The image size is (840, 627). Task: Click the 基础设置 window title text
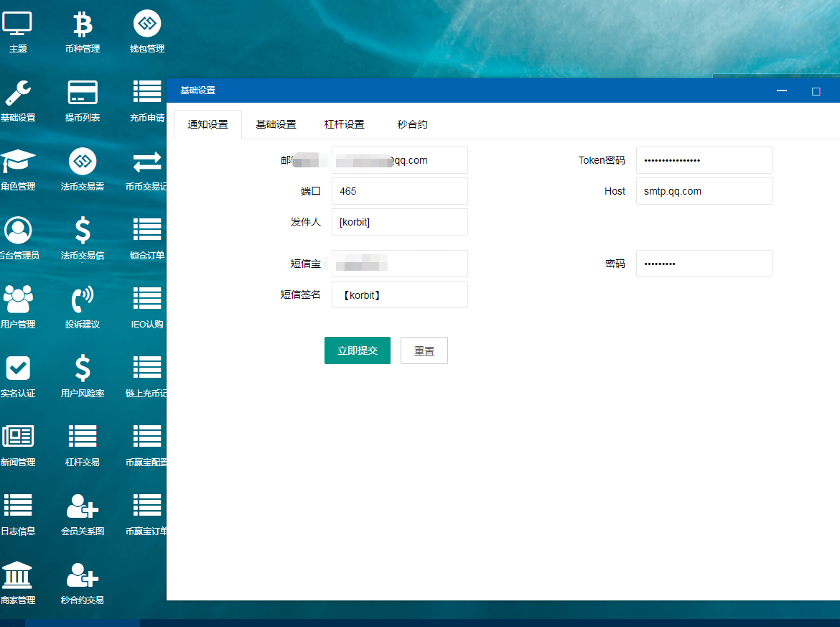197,90
